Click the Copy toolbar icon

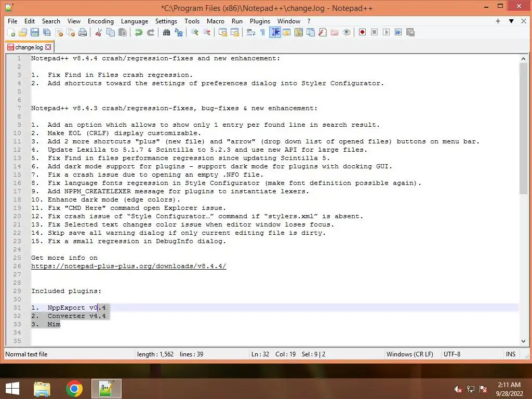point(110,33)
